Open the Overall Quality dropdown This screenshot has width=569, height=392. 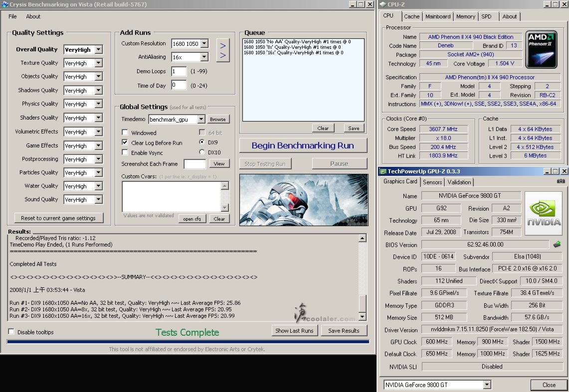click(98, 50)
